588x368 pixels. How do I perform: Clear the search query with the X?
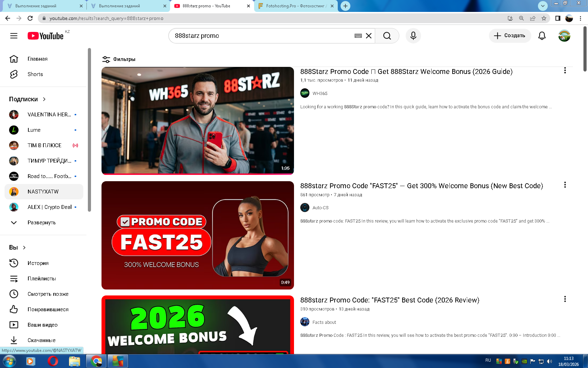(x=369, y=36)
